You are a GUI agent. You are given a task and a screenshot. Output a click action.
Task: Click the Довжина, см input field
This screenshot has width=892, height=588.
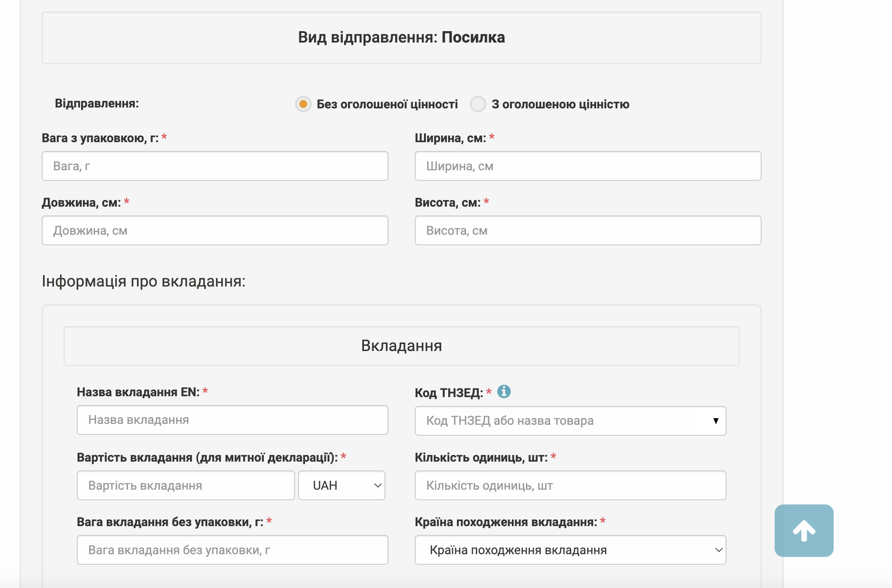pyautogui.click(x=215, y=230)
